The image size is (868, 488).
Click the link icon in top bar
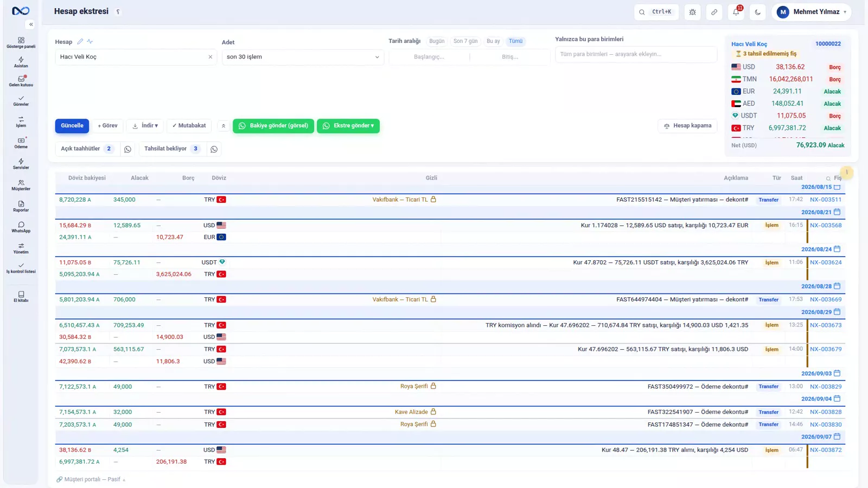[714, 12]
